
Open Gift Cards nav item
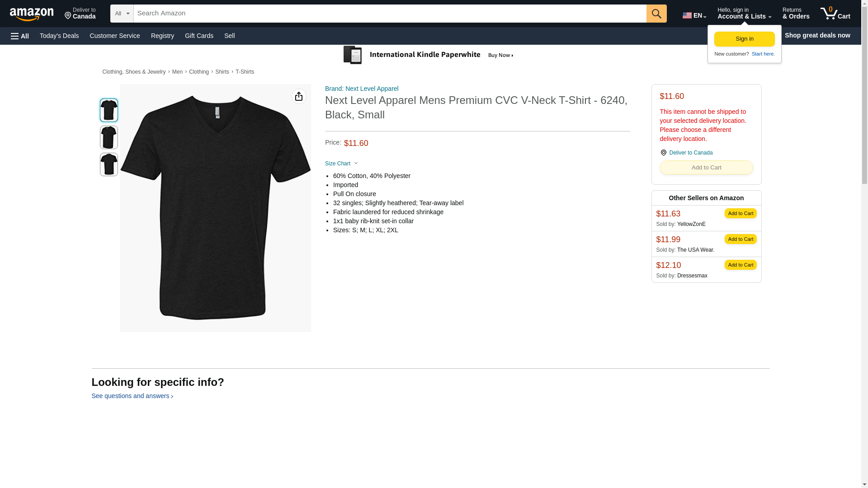tap(199, 36)
